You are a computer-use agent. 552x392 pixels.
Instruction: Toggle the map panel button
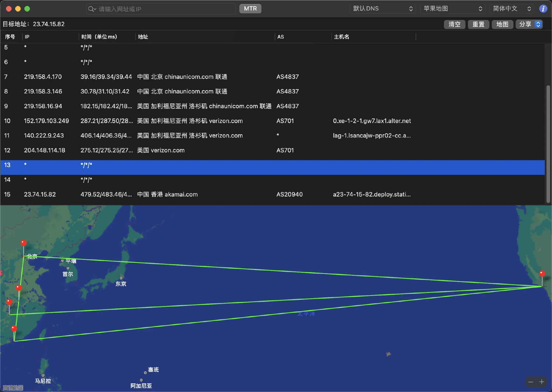[502, 24]
